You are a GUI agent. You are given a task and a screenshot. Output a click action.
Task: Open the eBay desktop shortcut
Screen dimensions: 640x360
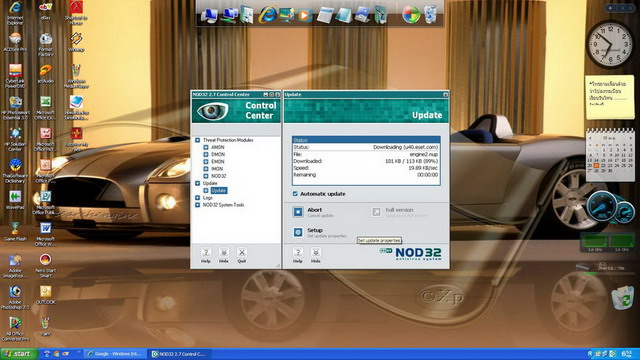(x=46, y=11)
